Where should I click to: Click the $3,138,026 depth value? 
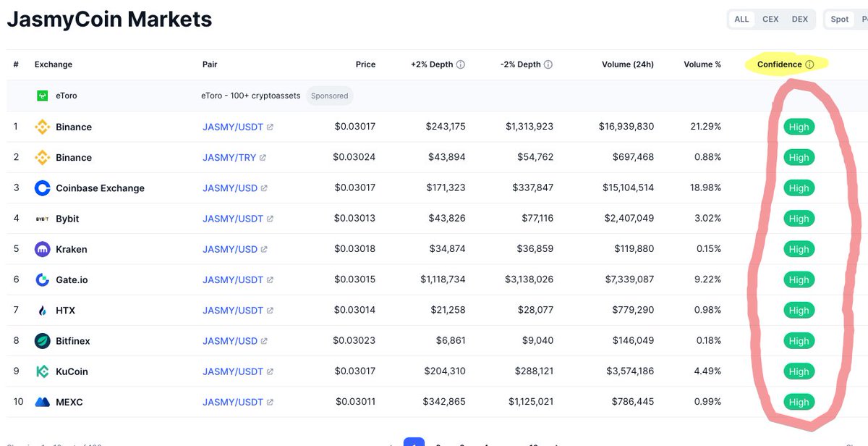pos(530,279)
